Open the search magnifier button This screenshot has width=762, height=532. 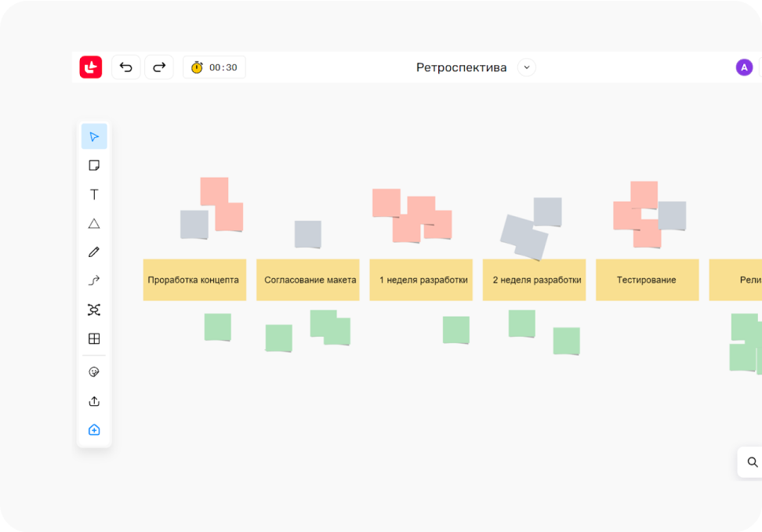(752, 462)
